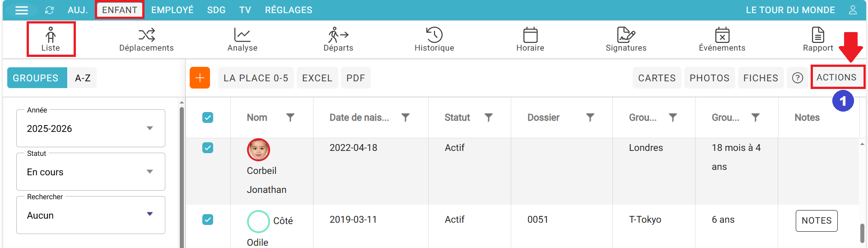Click the orange add child button
The width and height of the screenshot is (868, 248).
click(200, 78)
